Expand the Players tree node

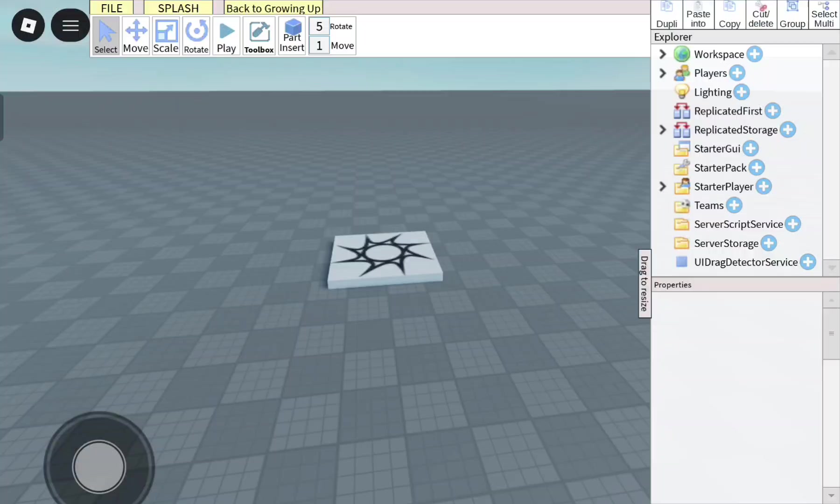[x=662, y=73]
